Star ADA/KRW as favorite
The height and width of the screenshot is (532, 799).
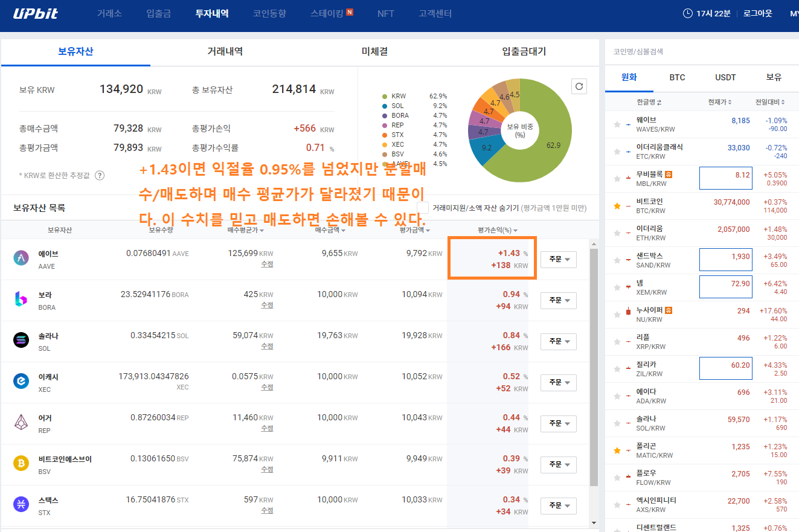[x=617, y=396]
